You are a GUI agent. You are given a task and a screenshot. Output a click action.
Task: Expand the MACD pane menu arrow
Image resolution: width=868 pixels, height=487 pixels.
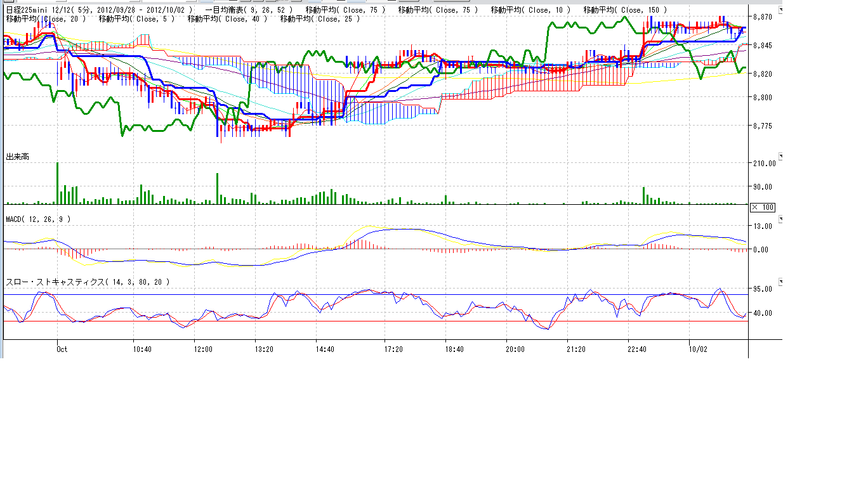(780, 219)
